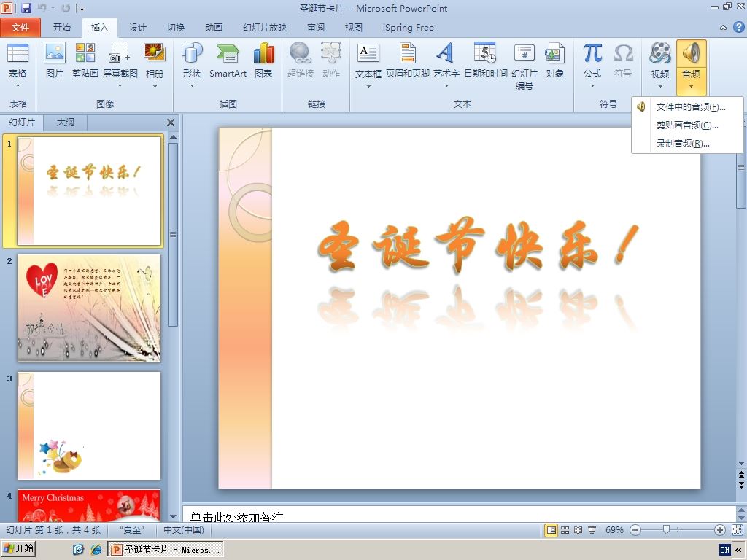Viewport: 747px width, 560px height.
Task: Click the 相册 photo album icon
Action: point(155,53)
